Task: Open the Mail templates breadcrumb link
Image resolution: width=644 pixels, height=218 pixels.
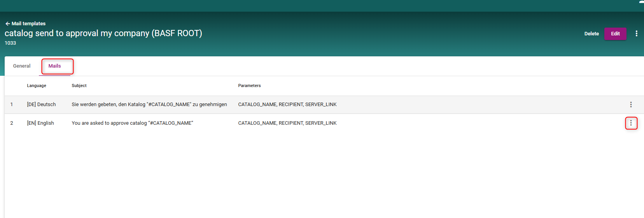Action: [x=28, y=24]
